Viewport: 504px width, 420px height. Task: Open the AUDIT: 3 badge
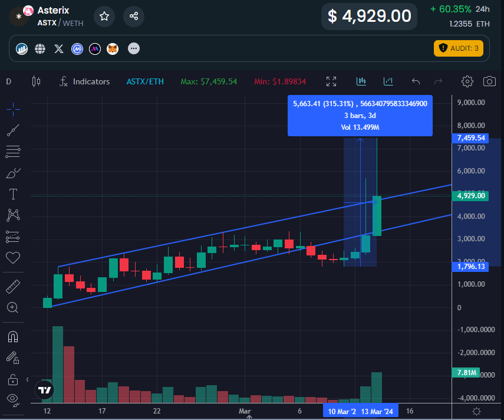coord(459,48)
